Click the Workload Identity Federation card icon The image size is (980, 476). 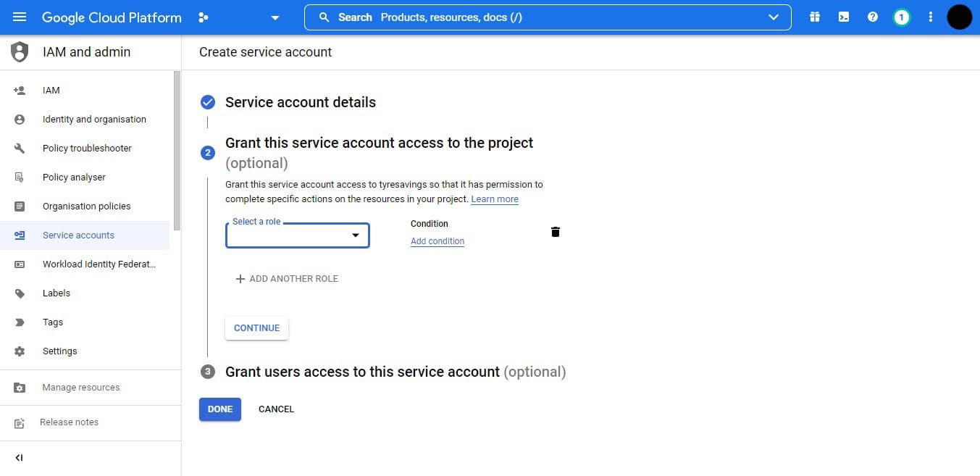coord(20,264)
